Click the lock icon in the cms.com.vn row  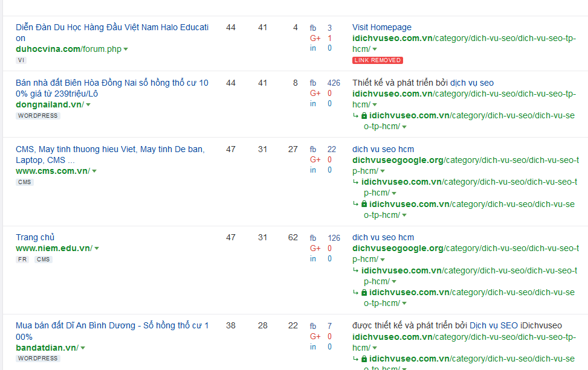tap(364, 204)
